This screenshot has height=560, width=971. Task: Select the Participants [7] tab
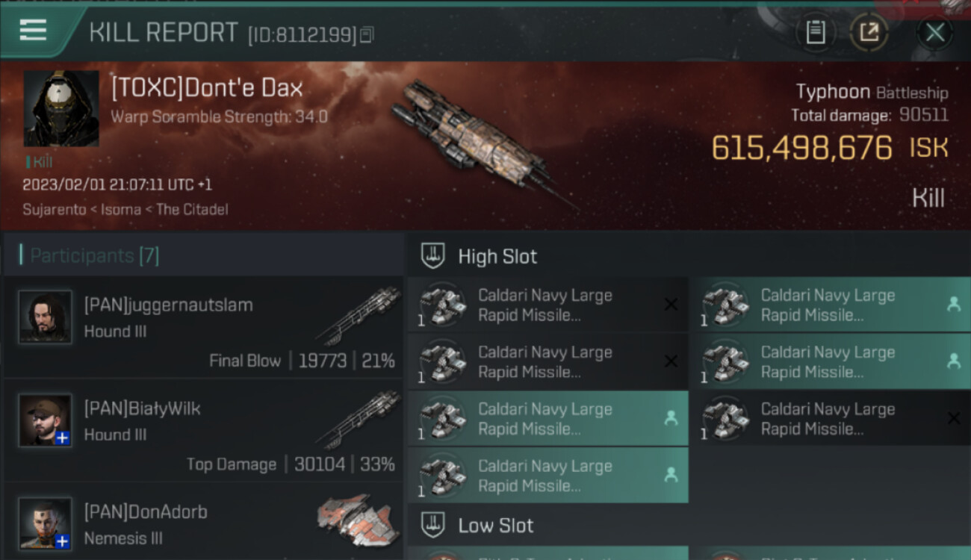click(x=94, y=256)
